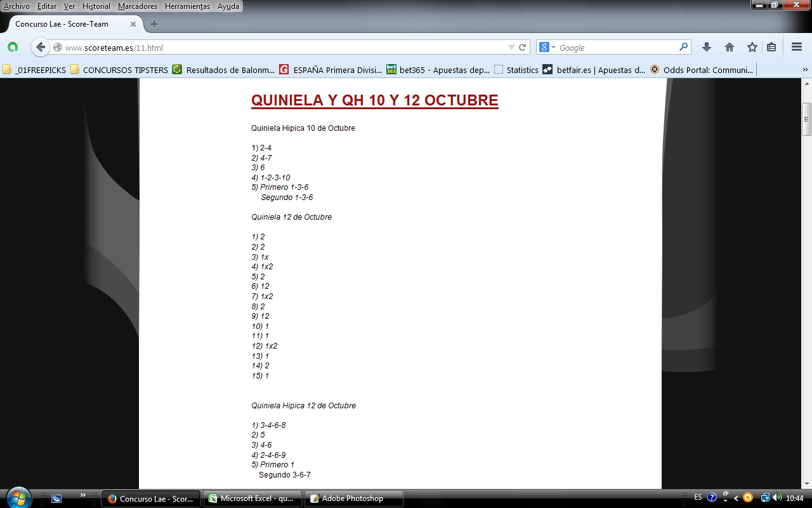Image resolution: width=812 pixels, height=508 pixels.
Task: Click the taskbar clock 10:44
Action: (x=795, y=498)
